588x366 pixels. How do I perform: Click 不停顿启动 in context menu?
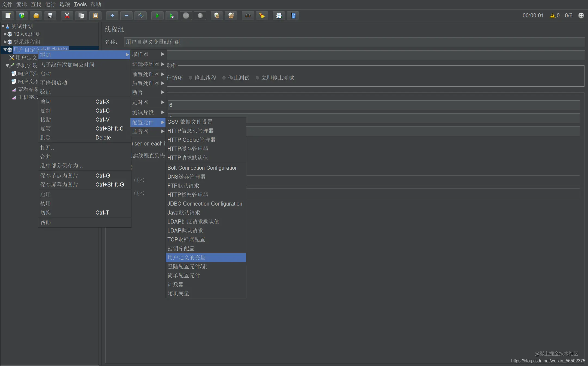(x=54, y=83)
